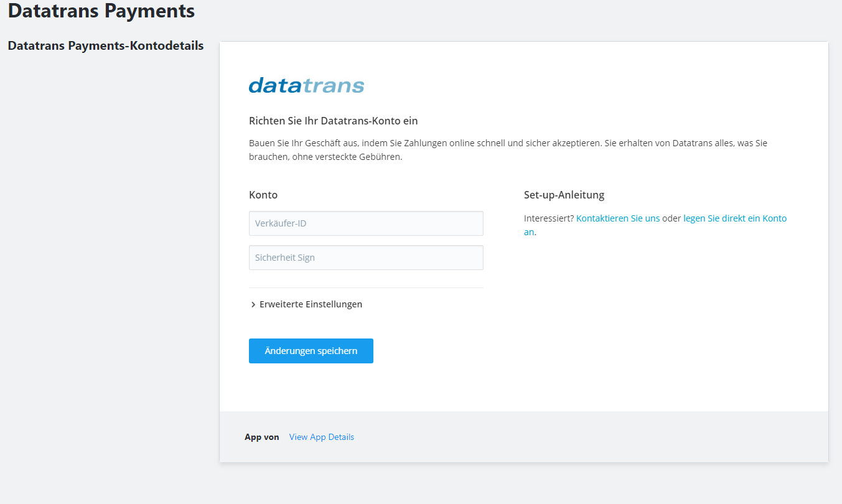Click the Datatrans Payments page title
This screenshot has height=504, width=842.
(101, 11)
